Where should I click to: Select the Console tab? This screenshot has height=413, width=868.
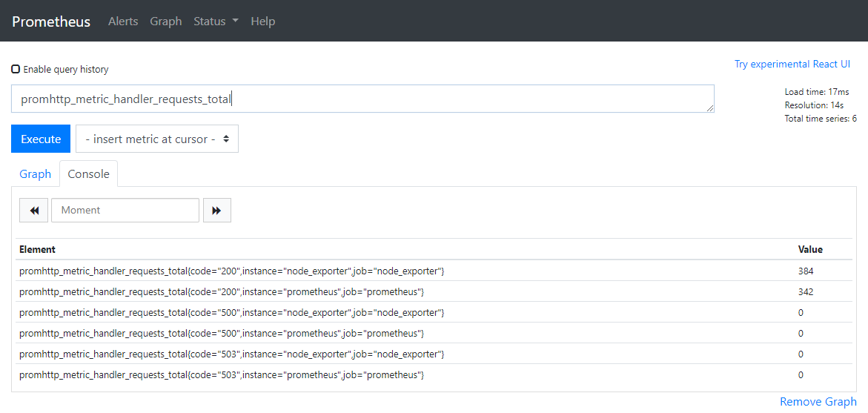pyautogui.click(x=88, y=174)
